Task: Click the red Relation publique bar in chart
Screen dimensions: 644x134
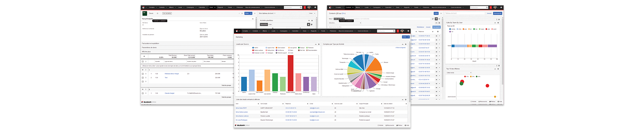Action: point(290,73)
